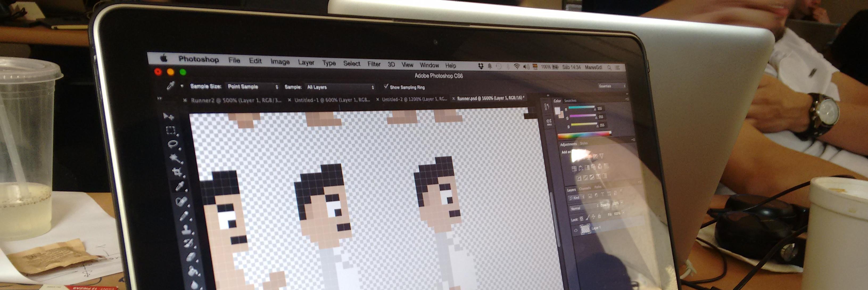Select the Move tool
Image resolution: width=868 pixels, height=290 pixels.
[168, 116]
